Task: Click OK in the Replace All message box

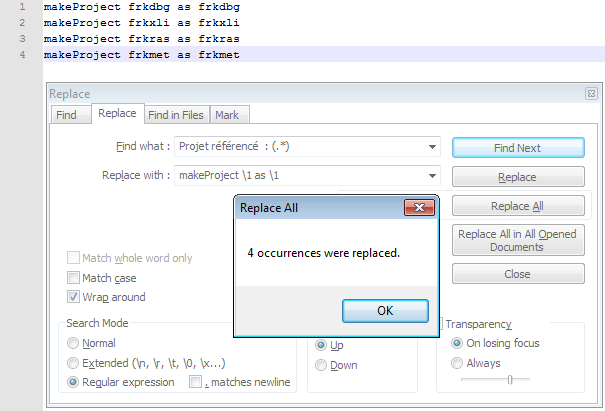Action: pos(385,311)
